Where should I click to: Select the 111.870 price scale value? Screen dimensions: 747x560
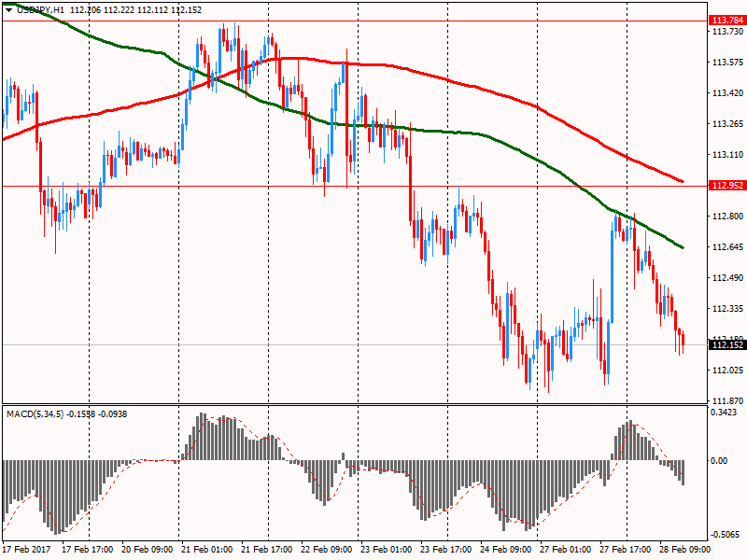727,401
